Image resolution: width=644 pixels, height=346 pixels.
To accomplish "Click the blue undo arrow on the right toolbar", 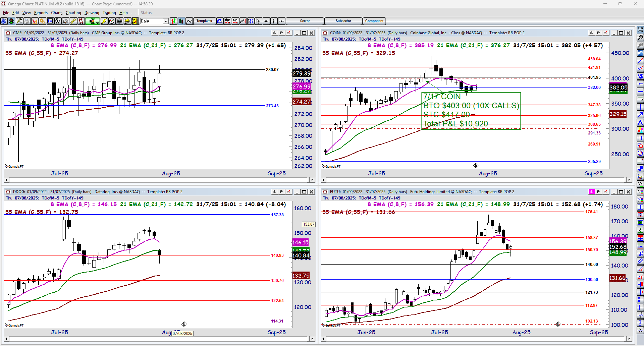I will point(640,53).
